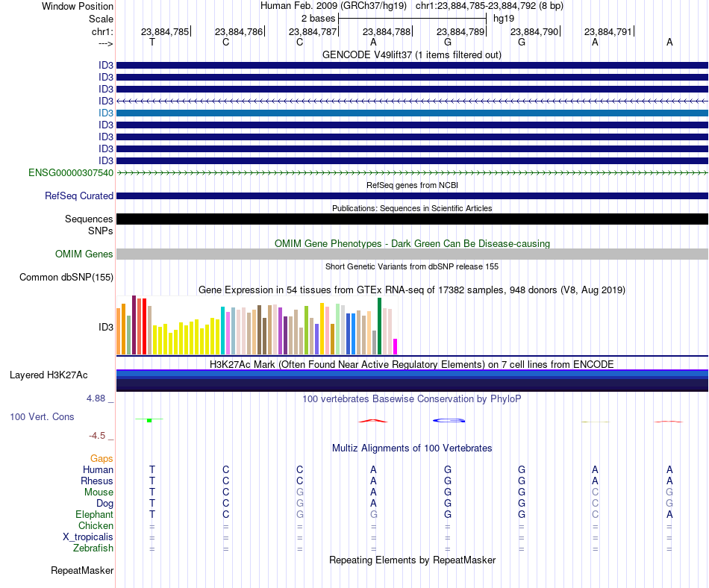Viewport: 709px width, 588px height.
Task: Click the tall maroon GTEx bar
Action: [x=134, y=325]
